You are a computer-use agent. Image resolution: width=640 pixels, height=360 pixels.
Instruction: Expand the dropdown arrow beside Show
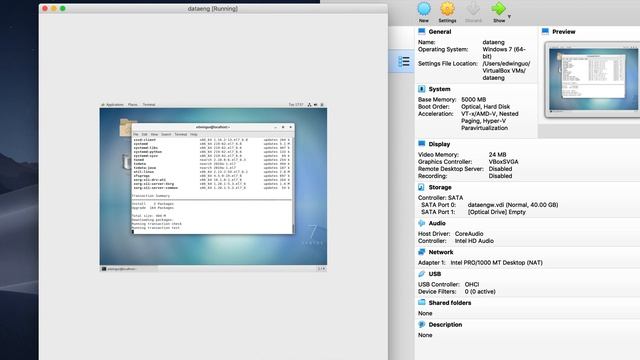[509, 17]
